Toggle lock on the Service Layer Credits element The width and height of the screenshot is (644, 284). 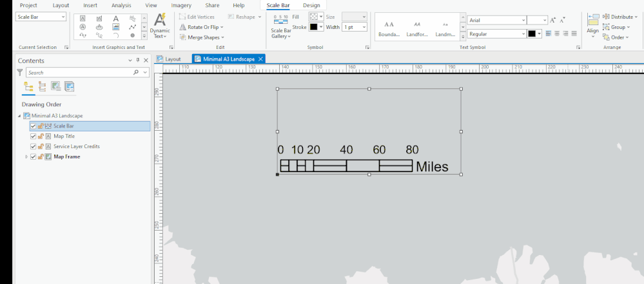(x=41, y=147)
